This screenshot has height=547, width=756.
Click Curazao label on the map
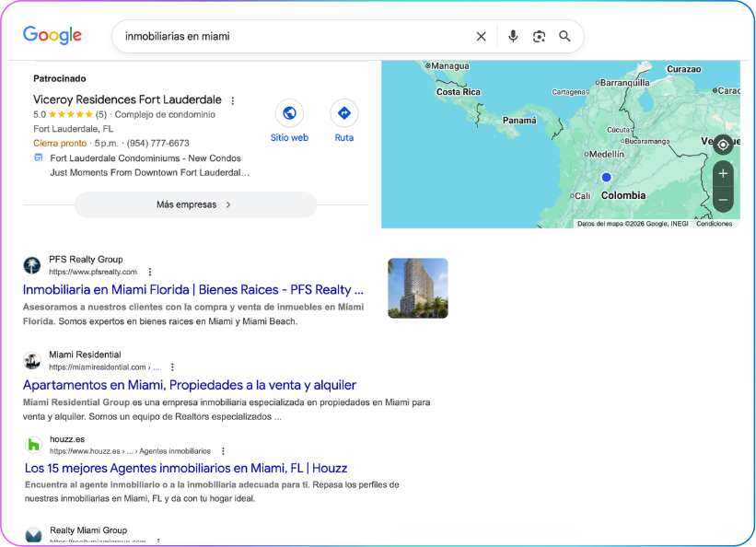pyautogui.click(x=683, y=69)
